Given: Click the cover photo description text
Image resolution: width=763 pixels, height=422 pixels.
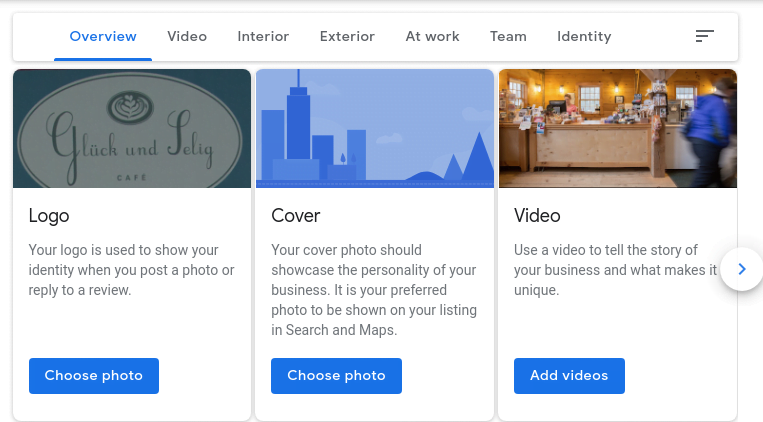Looking at the screenshot, I should coord(374,290).
